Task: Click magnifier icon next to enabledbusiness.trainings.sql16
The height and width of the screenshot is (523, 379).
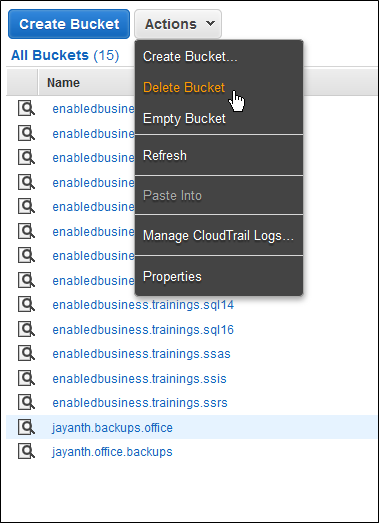Action: [x=26, y=330]
